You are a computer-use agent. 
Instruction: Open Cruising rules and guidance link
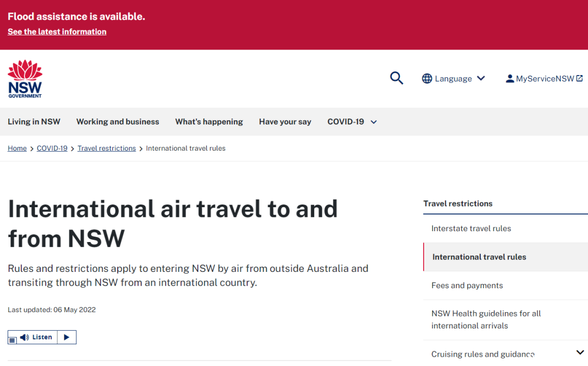[x=483, y=354]
